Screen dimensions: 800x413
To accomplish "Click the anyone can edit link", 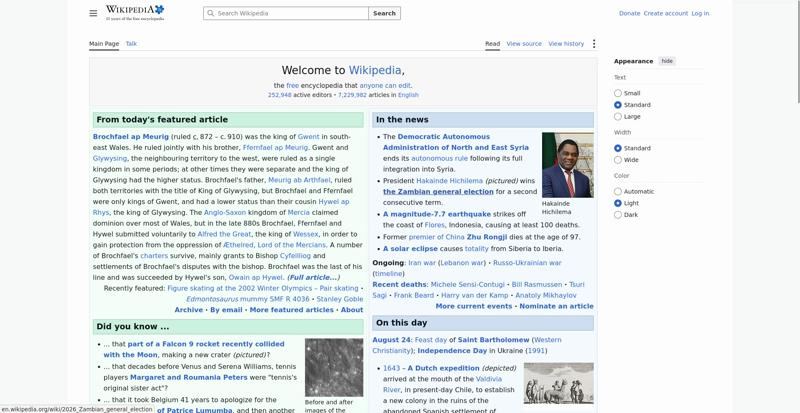I will [385, 86].
